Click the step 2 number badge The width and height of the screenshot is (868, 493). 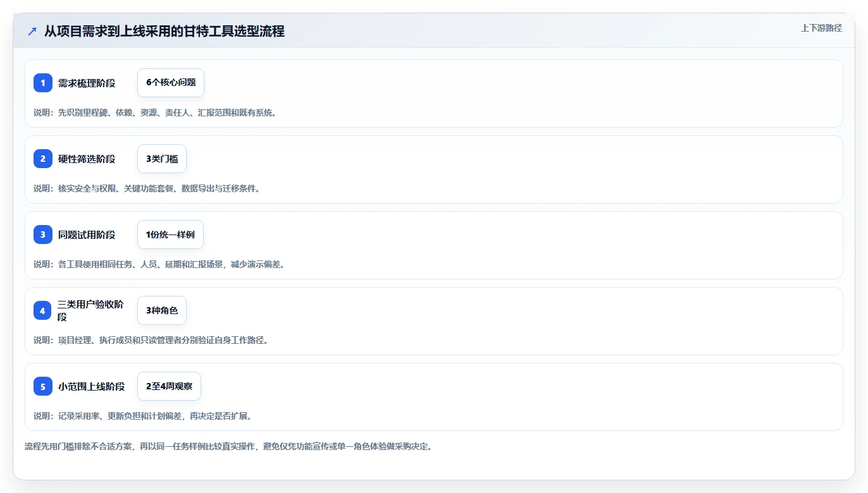(43, 159)
